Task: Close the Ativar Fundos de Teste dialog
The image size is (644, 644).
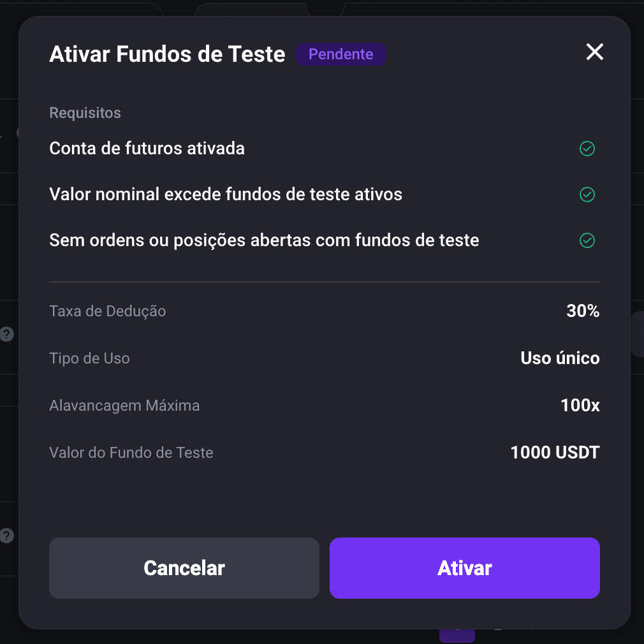Action: tap(594, 52)
